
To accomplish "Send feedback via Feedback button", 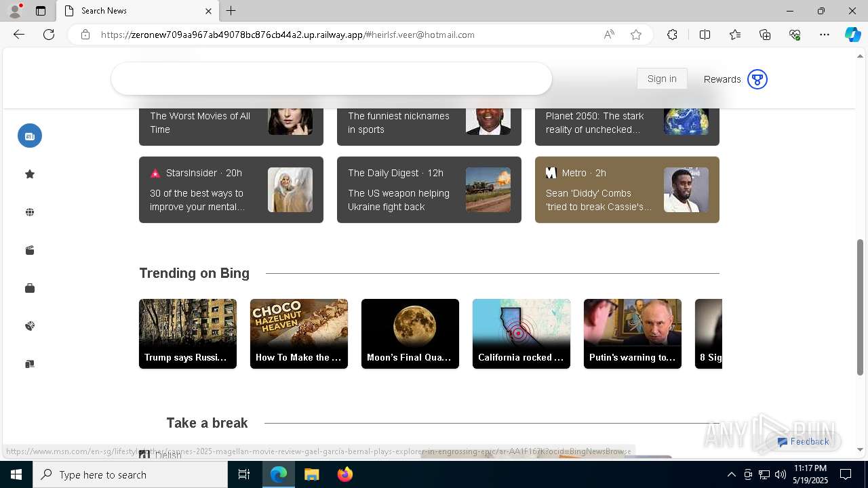I will tap(804, 441).
